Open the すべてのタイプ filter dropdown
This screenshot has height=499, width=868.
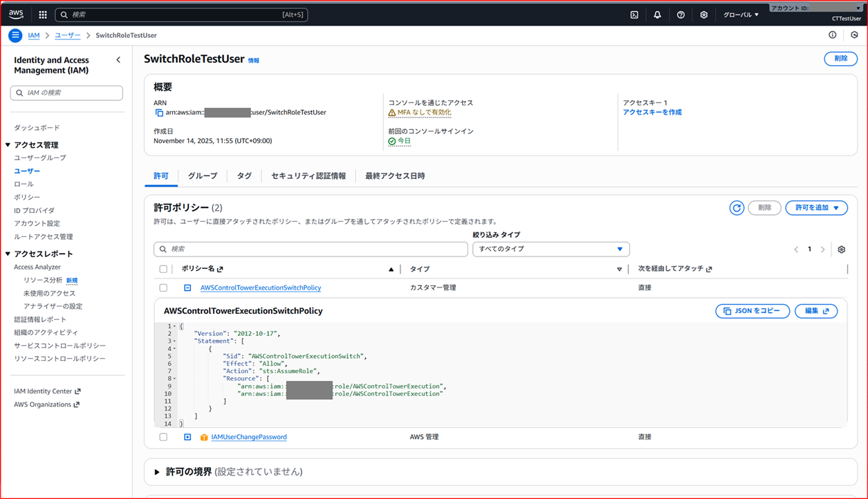[x=551, y=249]
